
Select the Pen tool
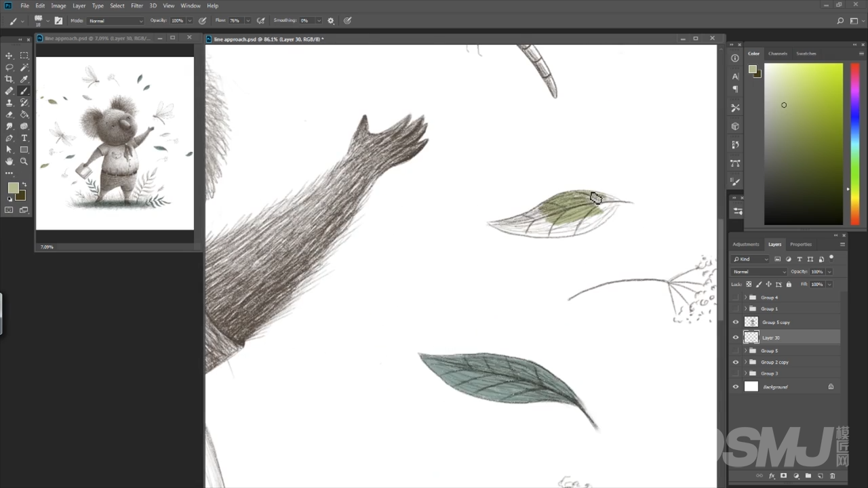(x=9, y=138)
